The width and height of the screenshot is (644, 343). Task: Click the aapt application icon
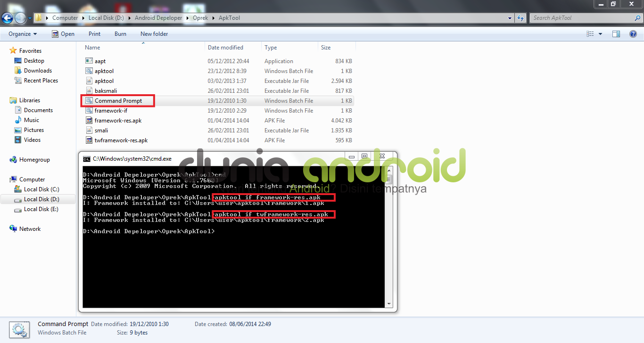[89, 61]
